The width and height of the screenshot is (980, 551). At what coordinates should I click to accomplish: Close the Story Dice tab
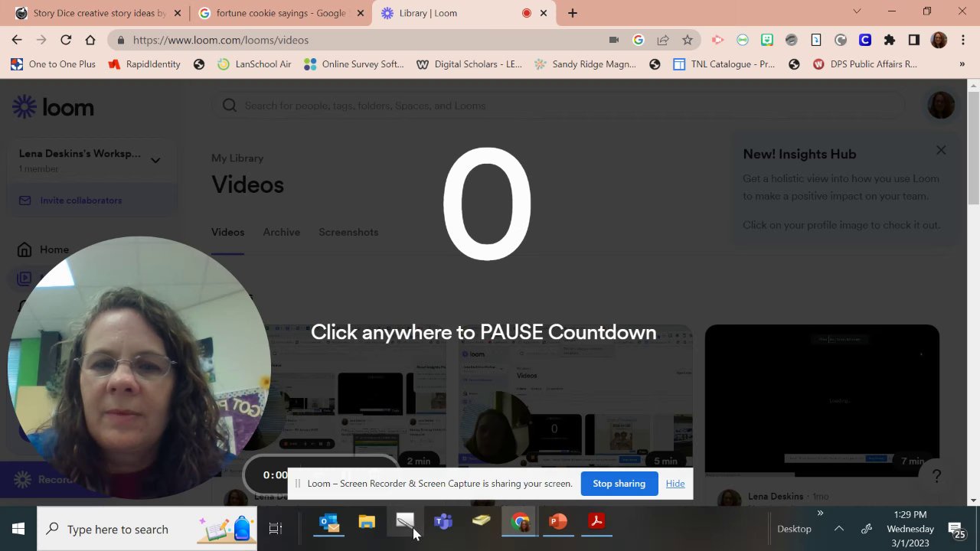tap(178, 13)
